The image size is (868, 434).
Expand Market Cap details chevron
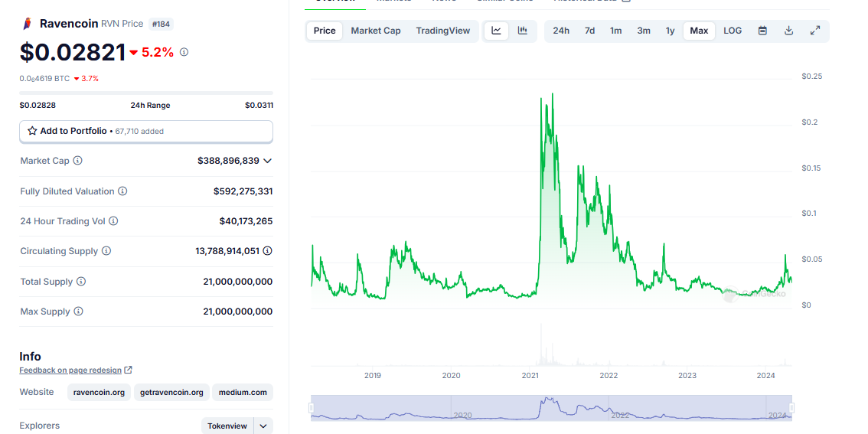pyautogui.click(x=267, y=161)
